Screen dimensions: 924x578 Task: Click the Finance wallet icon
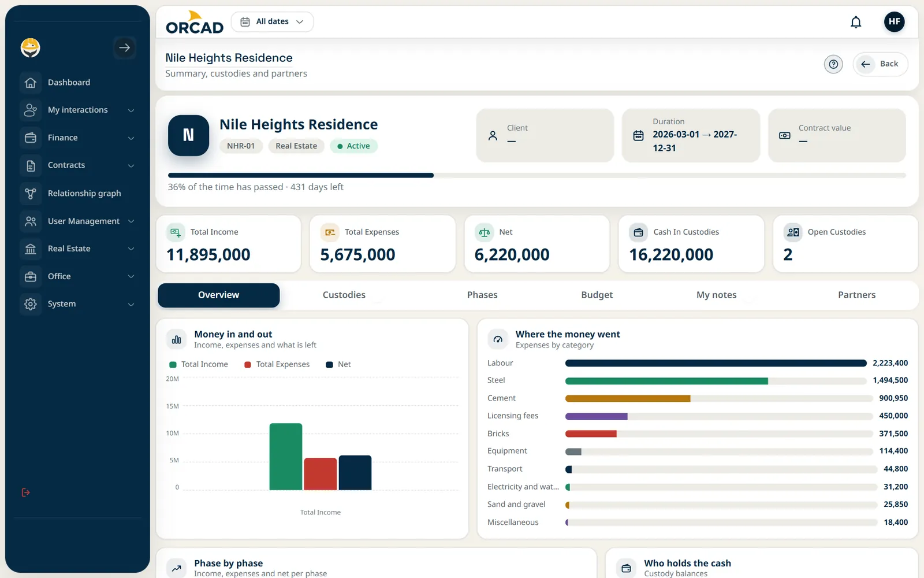coord(31,138)
